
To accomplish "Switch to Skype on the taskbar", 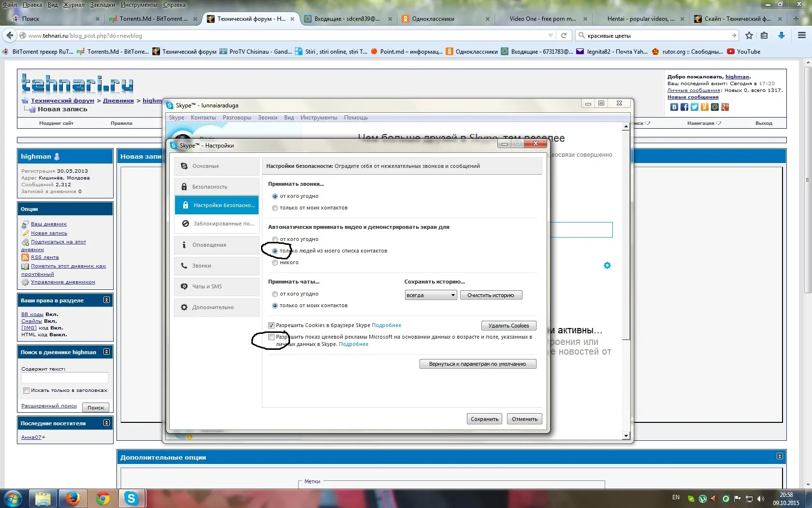I will 131,498.
